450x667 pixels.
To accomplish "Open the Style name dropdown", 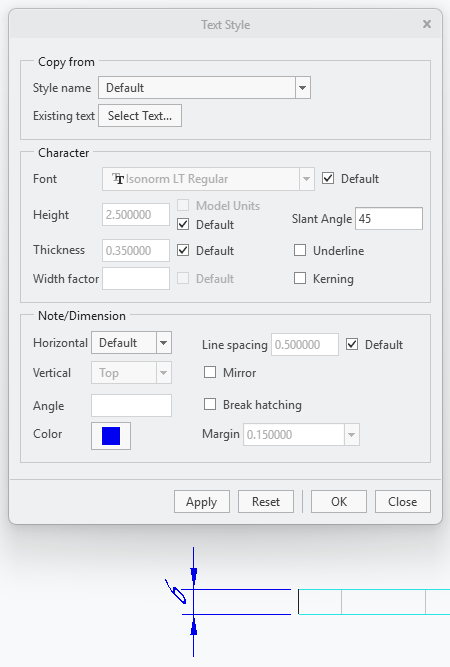I will pyautogui.click(x=302, y=88).
